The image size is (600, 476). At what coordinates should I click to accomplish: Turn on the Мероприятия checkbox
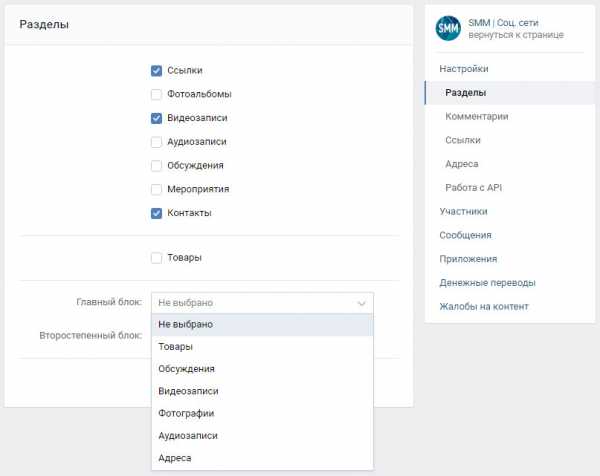[x=156, y=189]
